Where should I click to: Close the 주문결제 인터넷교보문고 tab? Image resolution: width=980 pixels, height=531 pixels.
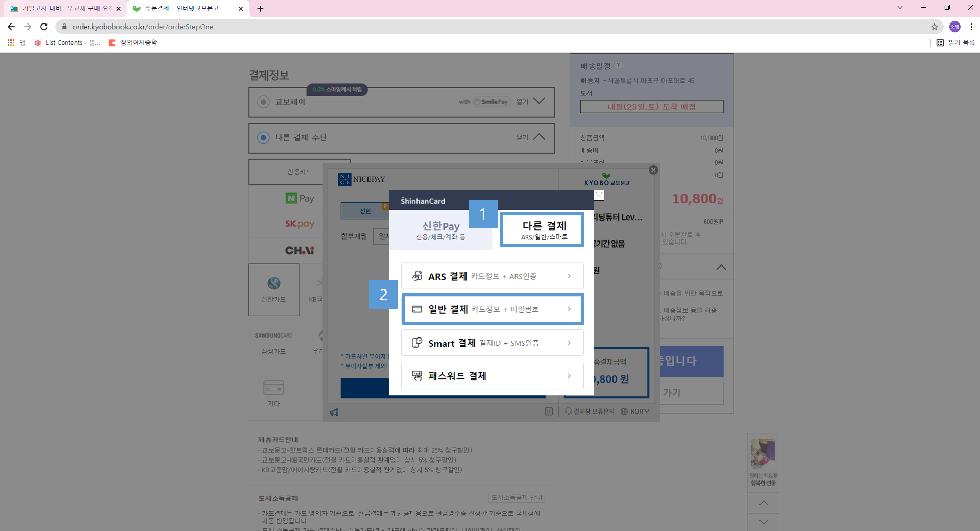[x=241, y=9]
